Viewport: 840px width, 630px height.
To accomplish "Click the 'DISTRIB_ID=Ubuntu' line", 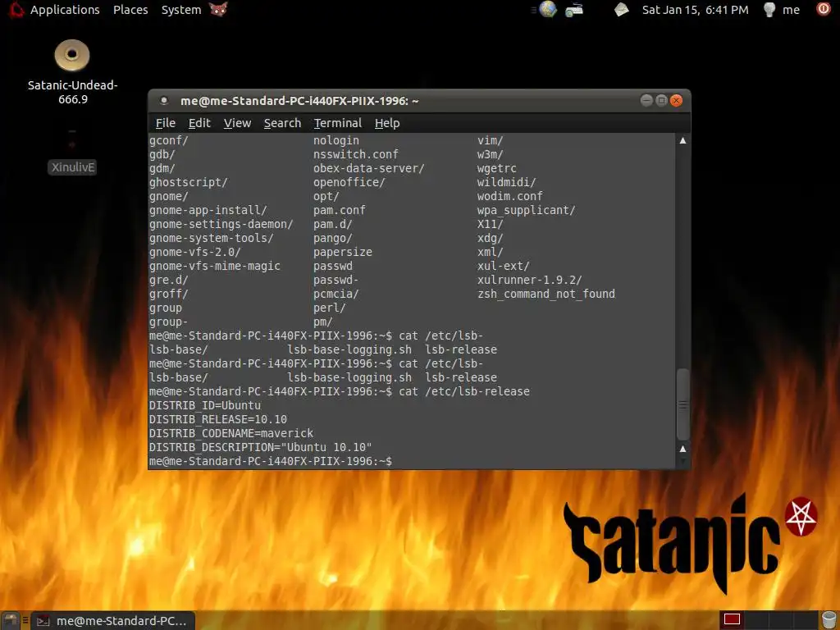I will [204, 405].
